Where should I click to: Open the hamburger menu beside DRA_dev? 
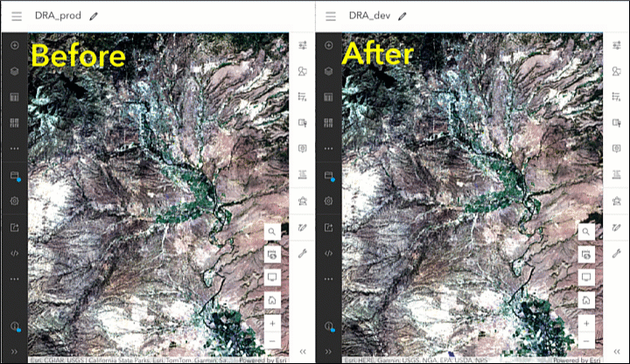[x=331, y=16]
